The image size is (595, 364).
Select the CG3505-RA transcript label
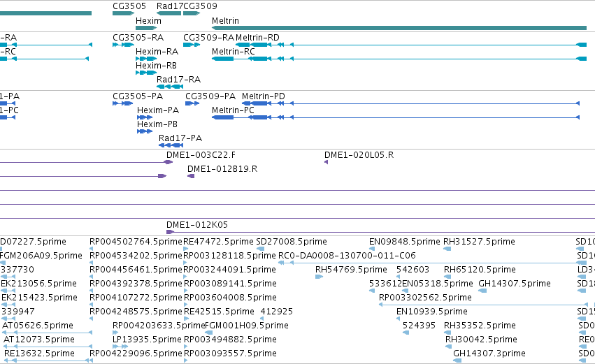138,38
